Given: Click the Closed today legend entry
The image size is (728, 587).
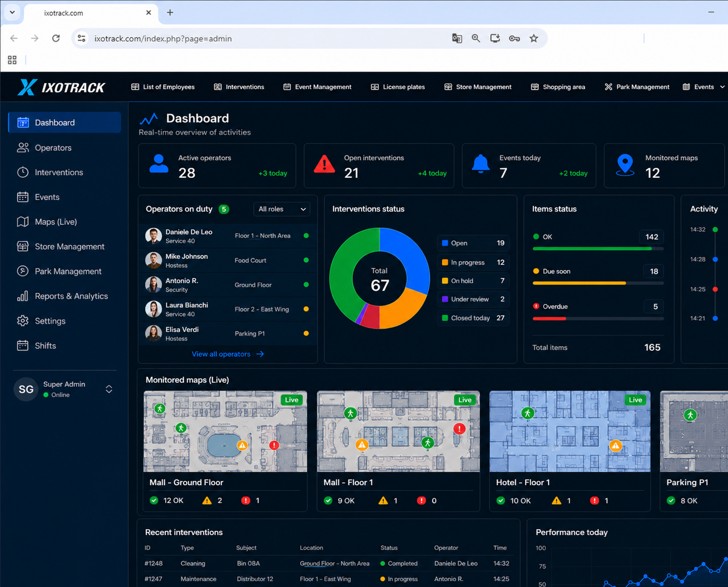Looking at the screenshot, I should click(x=473, y=318).
